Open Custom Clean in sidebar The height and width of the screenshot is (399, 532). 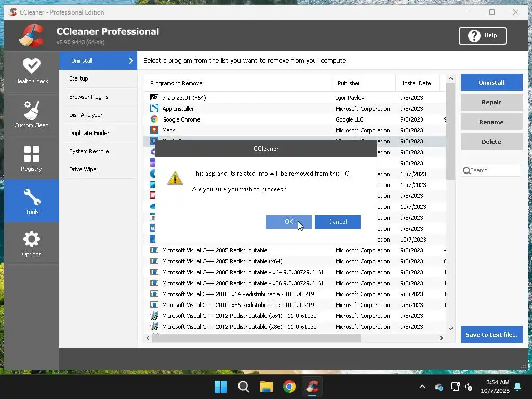point(32,114)
